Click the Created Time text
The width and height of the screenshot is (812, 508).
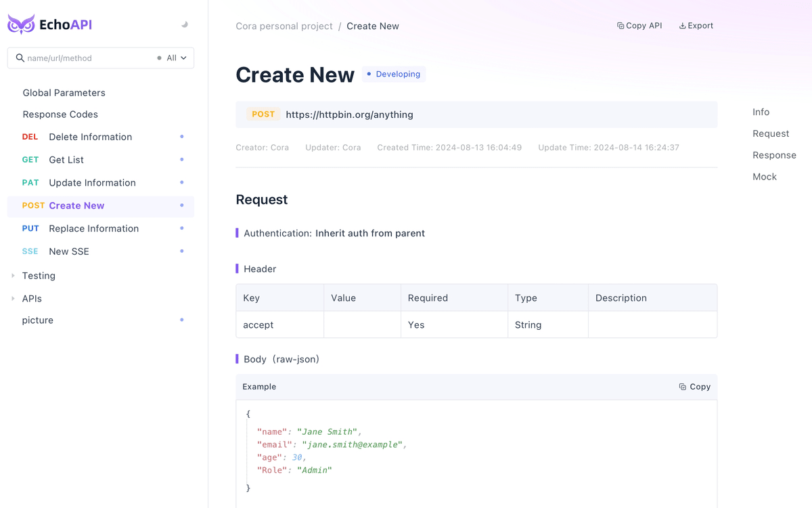pyautogui.click(x=449, y=148)
